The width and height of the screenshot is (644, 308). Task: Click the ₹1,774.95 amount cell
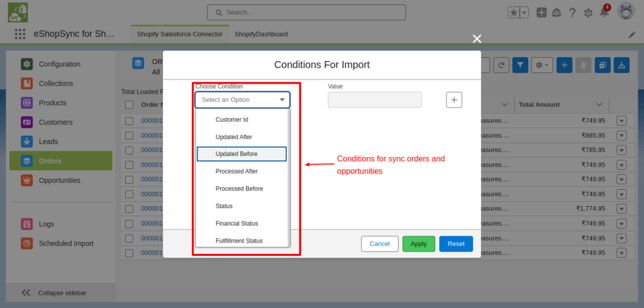click(x=591, y=209)
